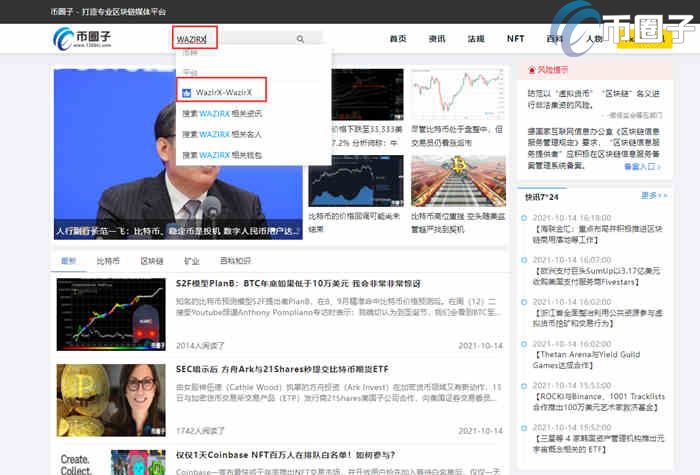Click the WazirX exchange icon in suggestions

(187, 92)
